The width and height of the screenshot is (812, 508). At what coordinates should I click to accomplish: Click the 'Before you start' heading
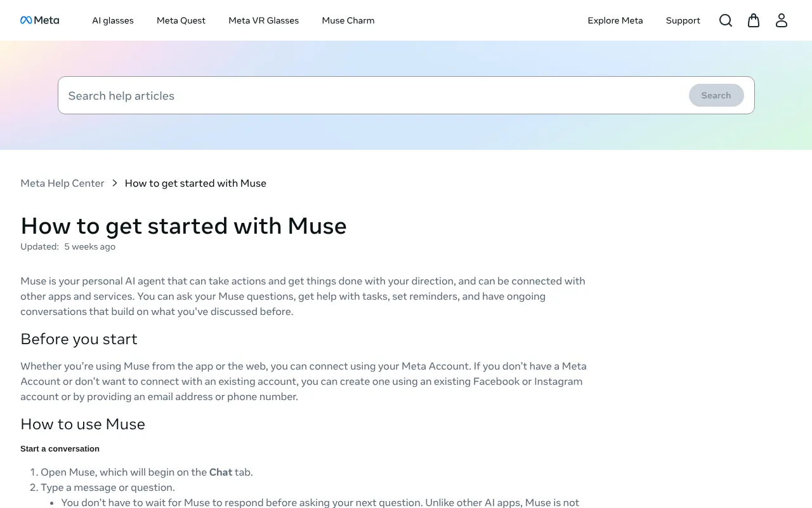pos(79,339)
